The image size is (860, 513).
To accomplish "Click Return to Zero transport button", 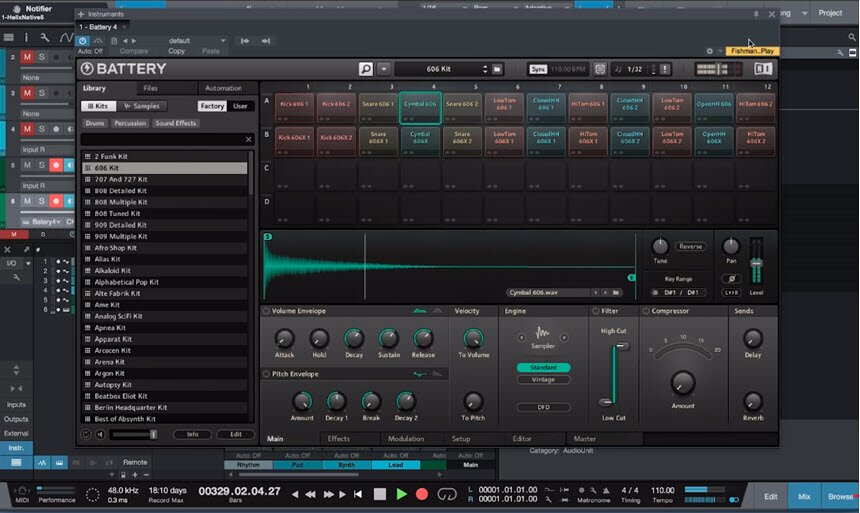I will pyautogui.click(x=358, y=494).
